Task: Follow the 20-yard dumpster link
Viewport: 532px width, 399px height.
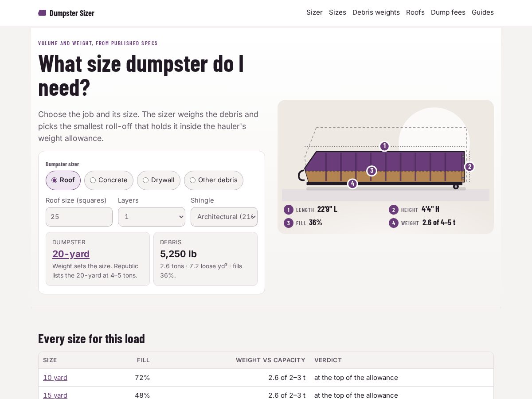Action: pos(71,254)
